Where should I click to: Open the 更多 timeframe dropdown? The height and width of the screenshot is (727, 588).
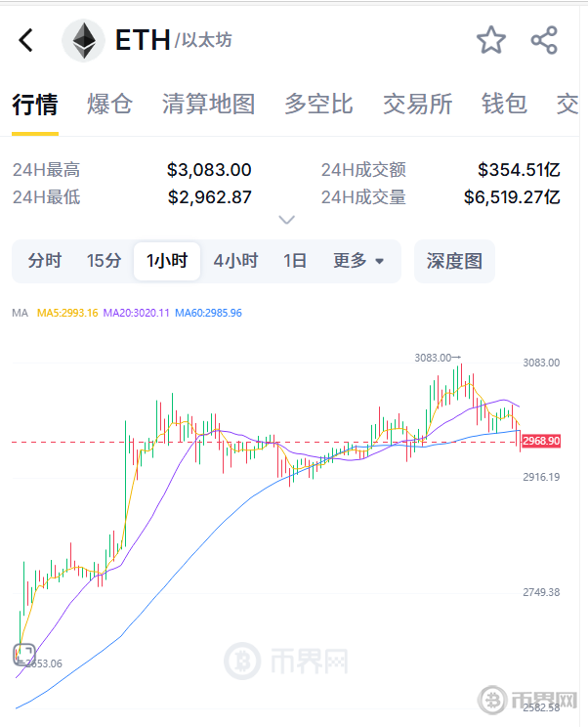(x=358, y=261)
